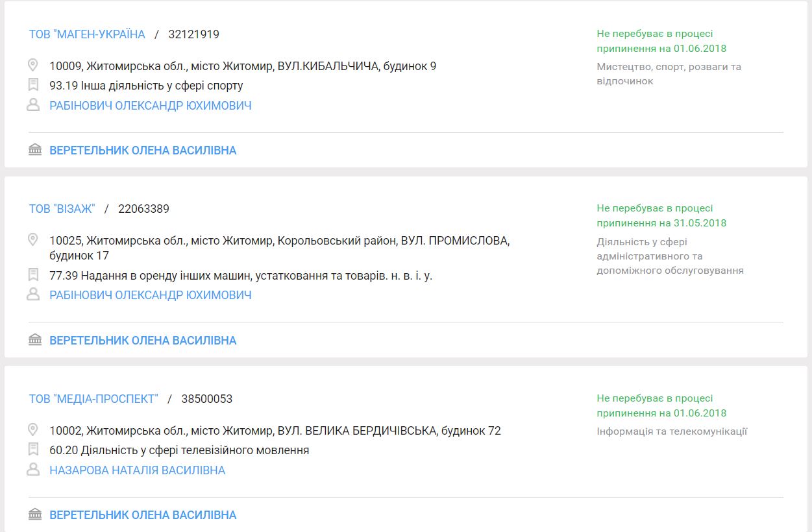Click the building icon in ВІЗАЖ card

(x=35, y=340)
